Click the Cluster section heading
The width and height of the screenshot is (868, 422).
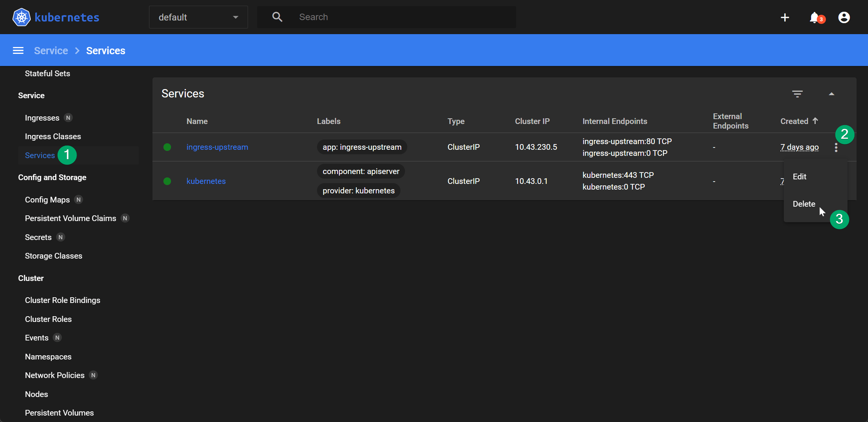[31, 278]
